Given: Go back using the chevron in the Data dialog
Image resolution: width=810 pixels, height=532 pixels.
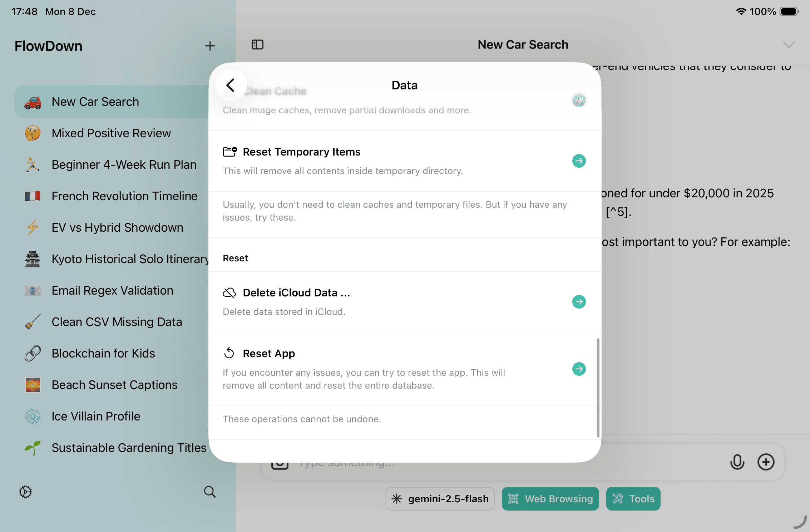Looking at the screenshot, I should pyautogui.click(x=231, y=85).
